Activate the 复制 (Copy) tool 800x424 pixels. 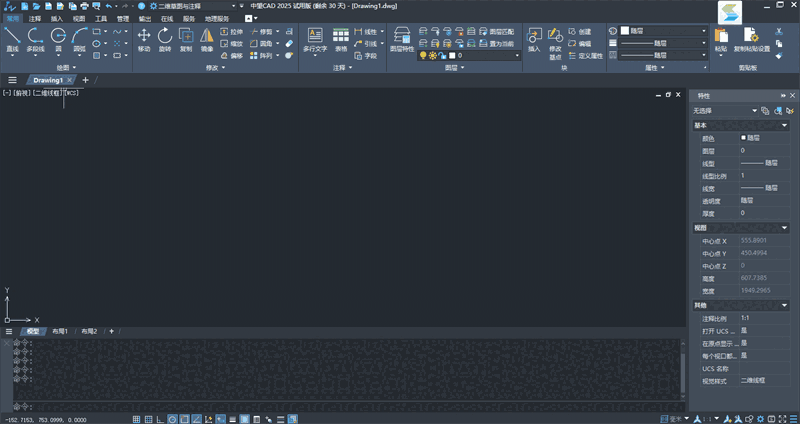click(186, 40)
